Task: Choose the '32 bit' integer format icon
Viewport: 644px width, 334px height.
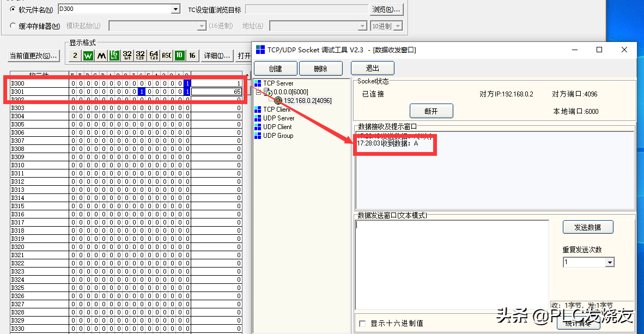Action: click(127, 56)
